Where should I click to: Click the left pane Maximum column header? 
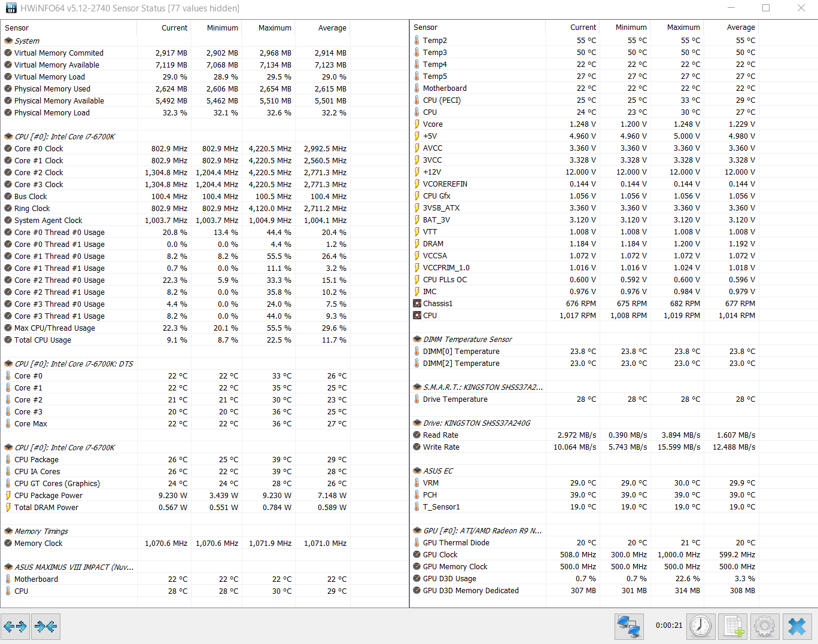click(x=269, y=28)
